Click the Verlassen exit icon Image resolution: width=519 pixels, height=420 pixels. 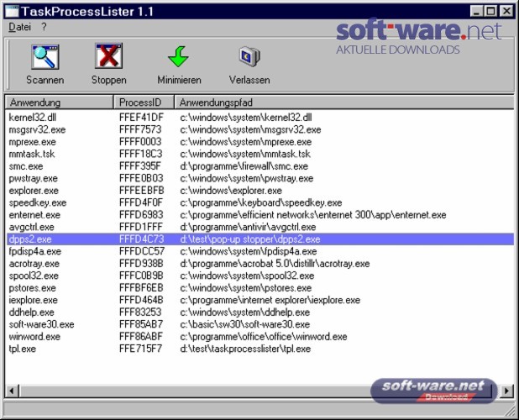249,56
